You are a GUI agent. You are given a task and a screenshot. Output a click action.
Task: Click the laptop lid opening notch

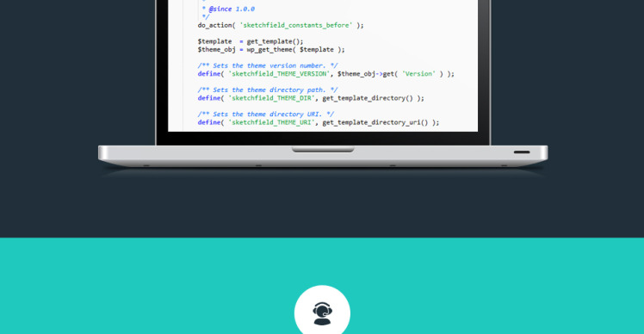point(323,149)
